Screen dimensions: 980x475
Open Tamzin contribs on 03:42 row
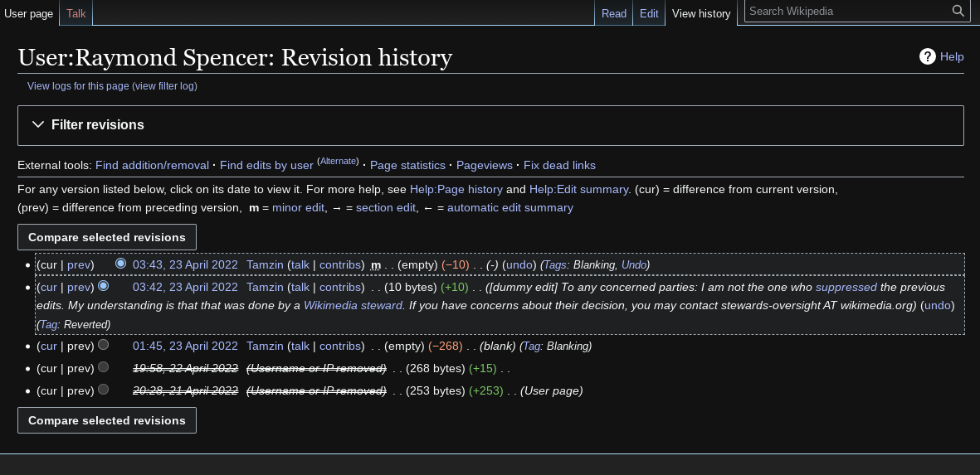coord(339,287)
